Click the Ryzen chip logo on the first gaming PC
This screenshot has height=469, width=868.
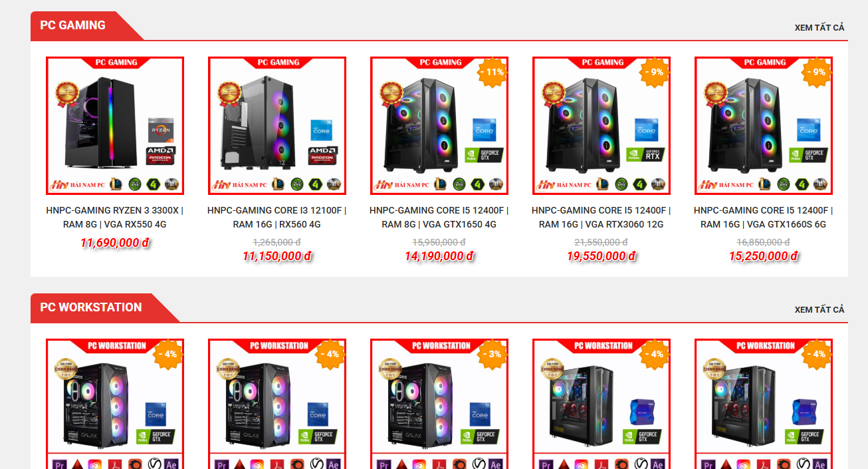pyautogui.click(x=160, y=130)
